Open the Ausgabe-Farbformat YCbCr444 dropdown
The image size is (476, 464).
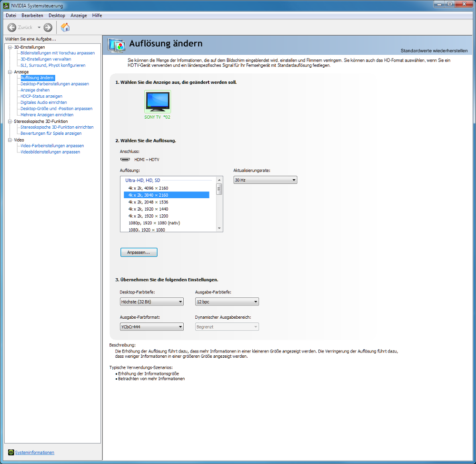coord(152,327)
